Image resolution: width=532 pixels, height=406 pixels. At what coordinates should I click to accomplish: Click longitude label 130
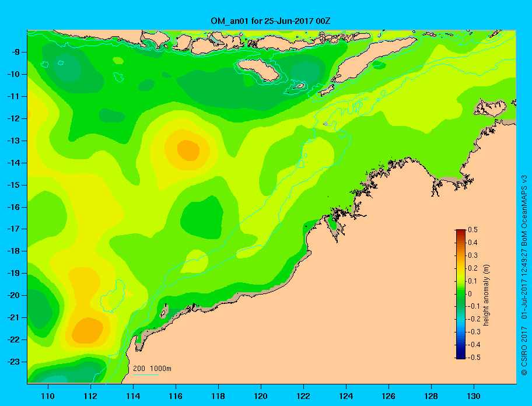(474, 396)
